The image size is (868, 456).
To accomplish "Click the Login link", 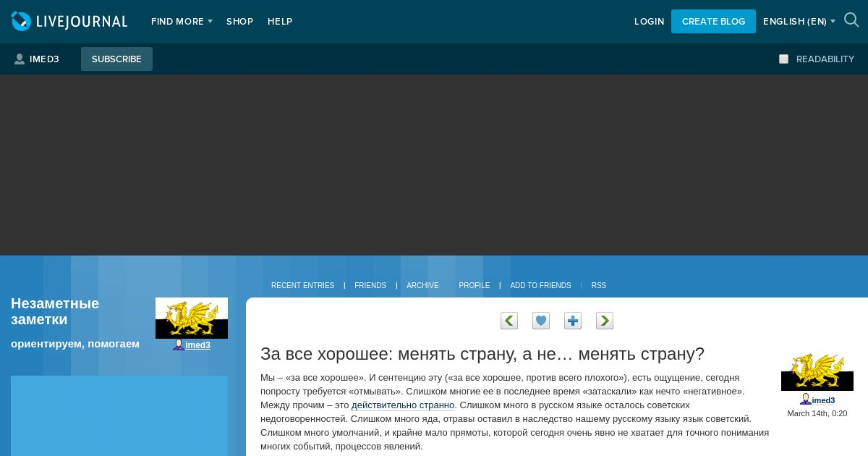I will (x=649, y=22).
